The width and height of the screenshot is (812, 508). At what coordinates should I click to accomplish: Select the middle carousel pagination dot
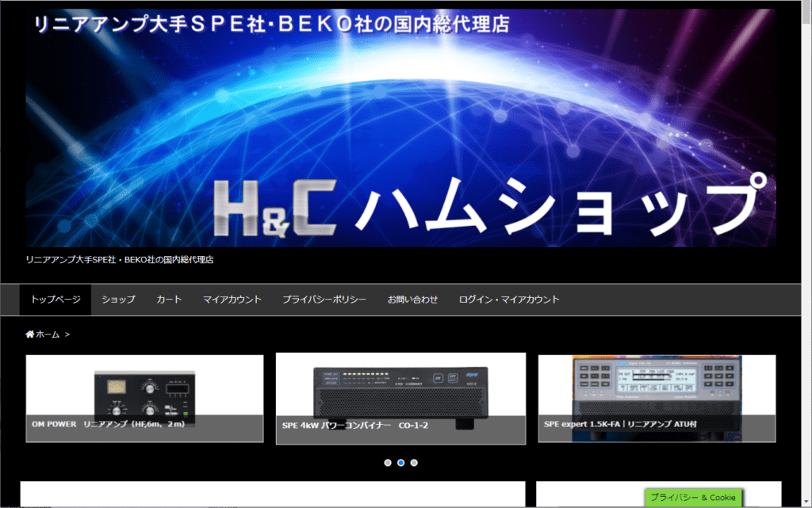point(401,462)
